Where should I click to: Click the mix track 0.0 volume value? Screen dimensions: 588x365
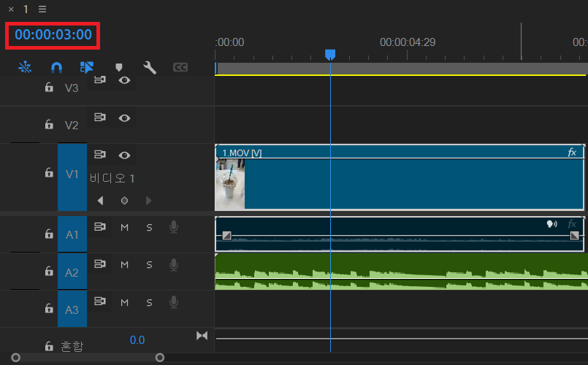[x=137, y=340]
